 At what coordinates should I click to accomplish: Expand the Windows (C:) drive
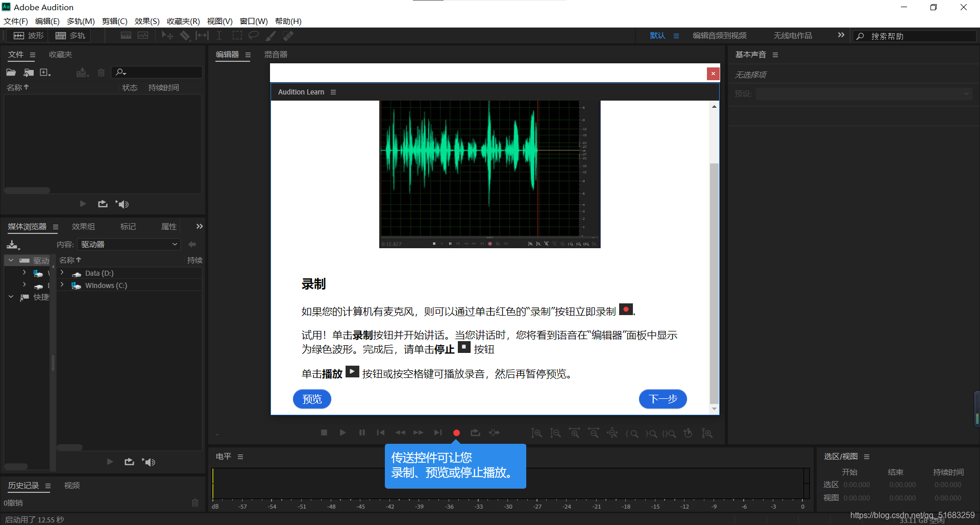(x=62, y=285)
